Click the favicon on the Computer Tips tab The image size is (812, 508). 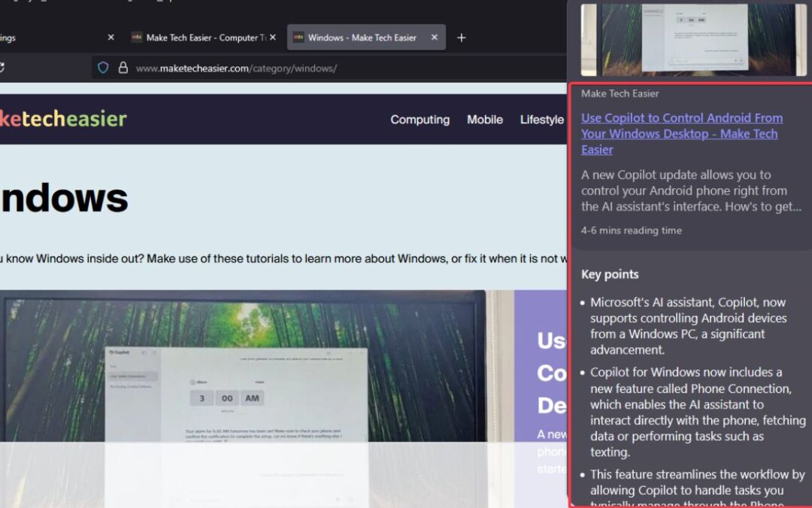point(137,36)
